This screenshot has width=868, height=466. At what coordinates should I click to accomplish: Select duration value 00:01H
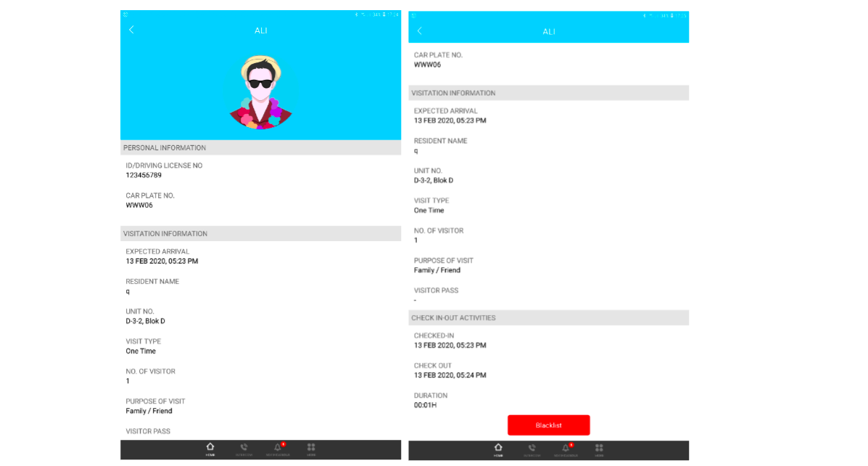pos(425,405)
